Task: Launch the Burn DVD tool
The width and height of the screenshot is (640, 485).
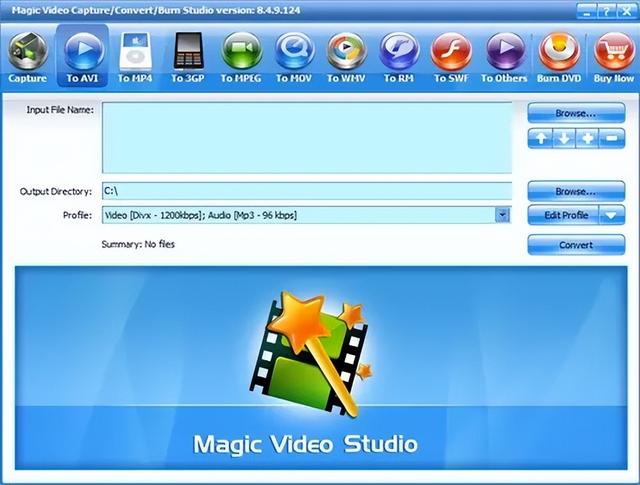Action: tap(559, 57)
